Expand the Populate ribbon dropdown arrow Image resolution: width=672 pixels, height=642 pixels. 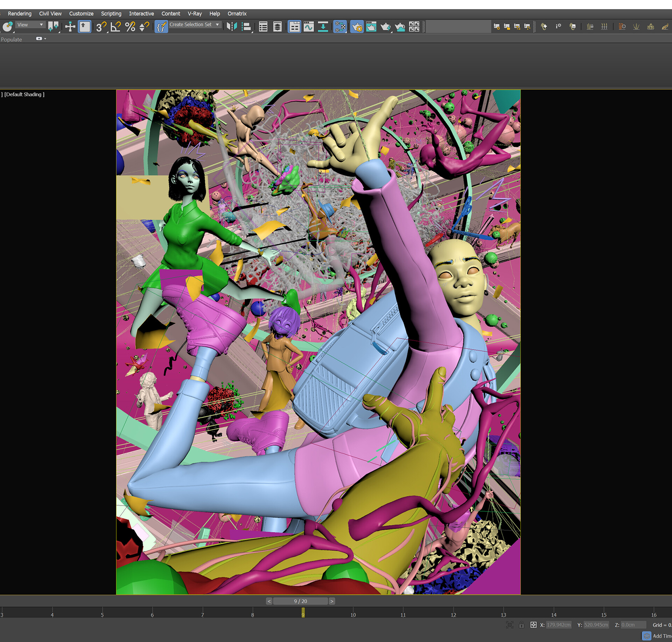click(45, 39)
